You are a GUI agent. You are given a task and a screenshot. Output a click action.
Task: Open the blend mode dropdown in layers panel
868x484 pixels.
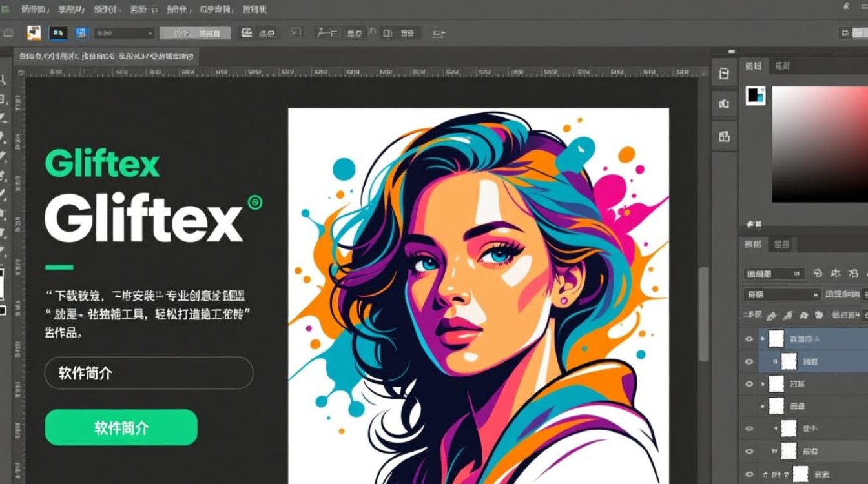(x=782, y=294)
